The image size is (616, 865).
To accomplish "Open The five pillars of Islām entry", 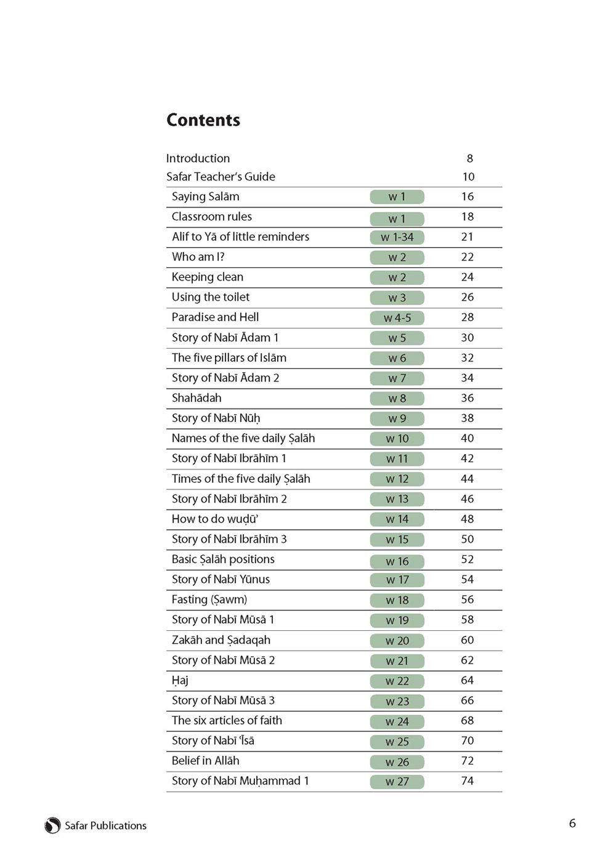I will pyautogui.click(x=229, y=358).
